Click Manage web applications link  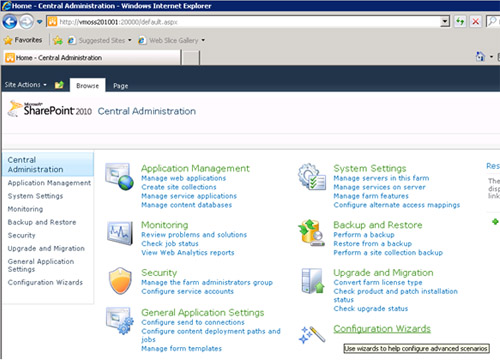184,178
